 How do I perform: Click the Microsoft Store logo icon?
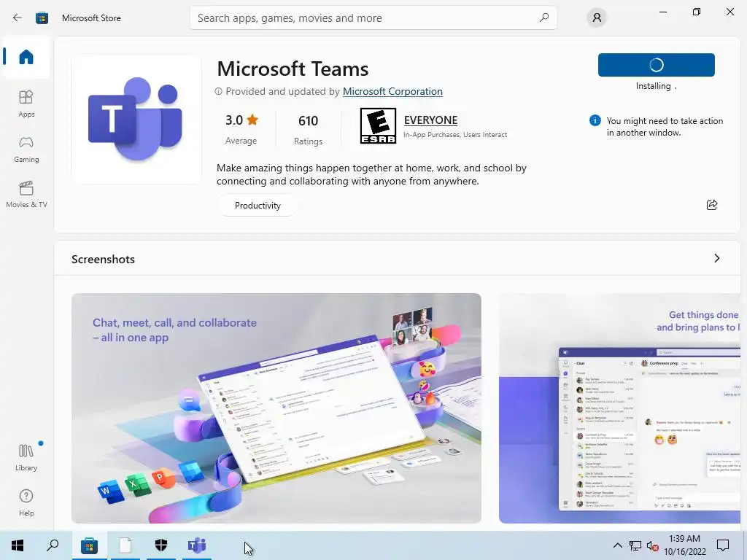[42, 18]
